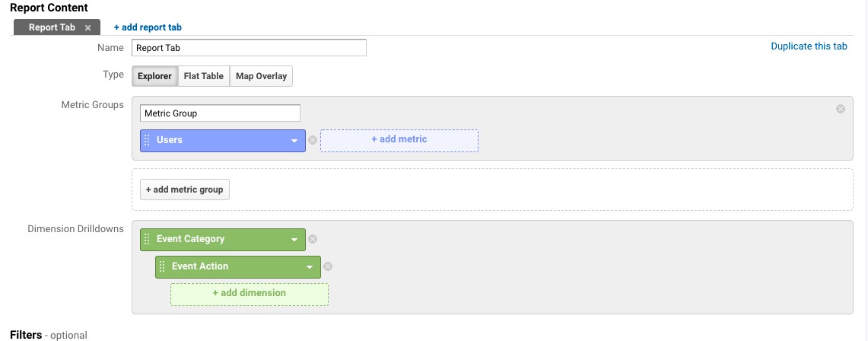This screenshot has height=341, width=868.
Task: Select the Explorer report type
Action: pyautogui.click(x=154, y=76)
